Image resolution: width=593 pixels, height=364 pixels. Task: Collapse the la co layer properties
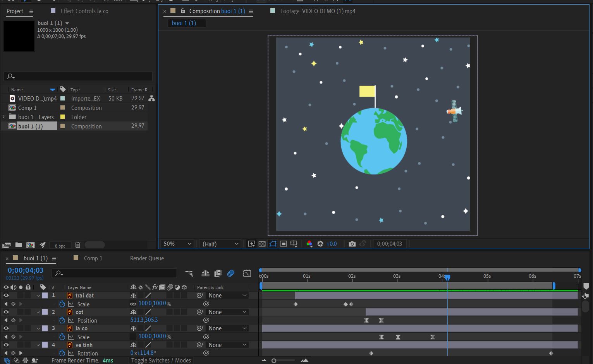pyautogui.click(x=38, y=328)
